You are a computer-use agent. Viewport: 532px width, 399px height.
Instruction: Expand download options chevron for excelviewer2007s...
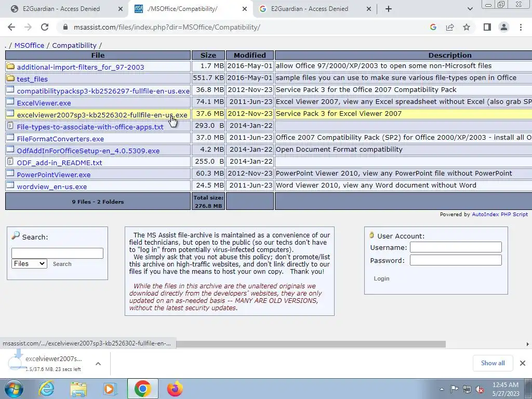pos(98,364)
